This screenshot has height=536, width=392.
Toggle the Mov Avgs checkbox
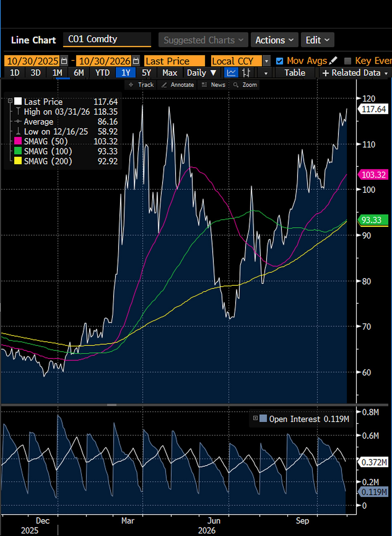point(280,61)
